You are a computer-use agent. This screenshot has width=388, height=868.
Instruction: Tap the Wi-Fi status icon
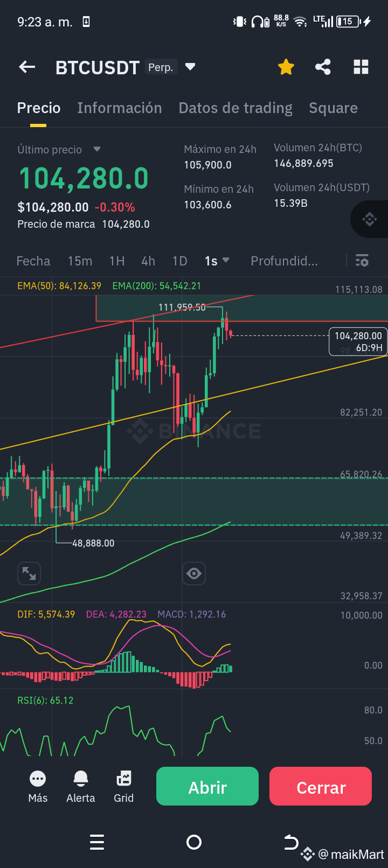pos(300,22)
